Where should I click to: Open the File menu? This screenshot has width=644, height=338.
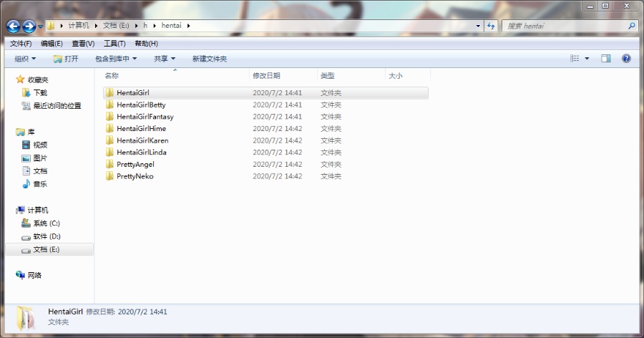tap(21, 43)
